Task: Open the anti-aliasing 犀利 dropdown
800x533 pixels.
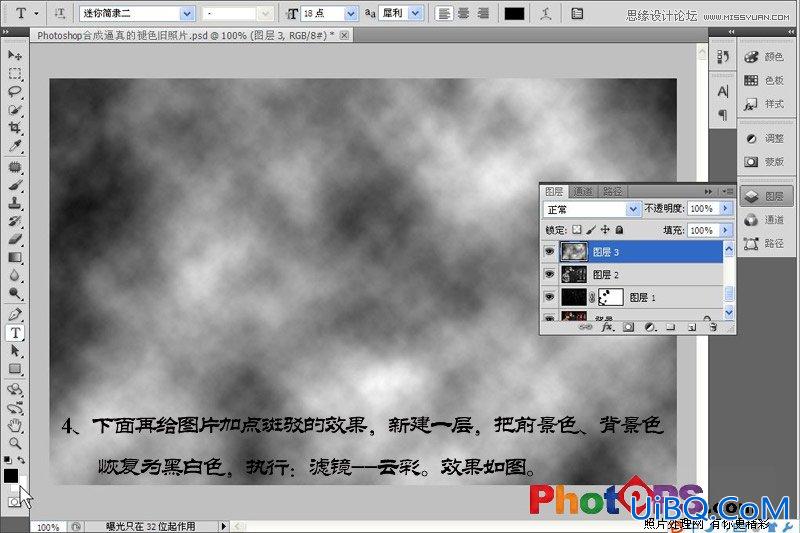Action: (416, 14)
